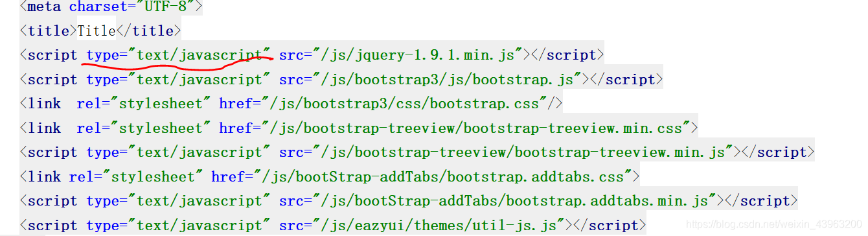Click type attribute on the treeview.min.js script line
This screenshot has height=236, width=868.
tap(178, 152)
